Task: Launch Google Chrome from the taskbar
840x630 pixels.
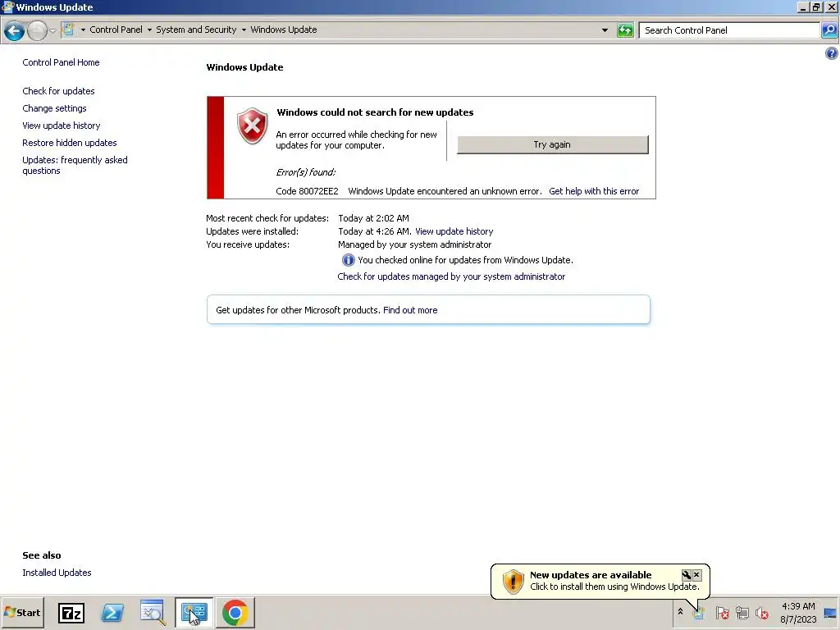Action: pos(235,613)
